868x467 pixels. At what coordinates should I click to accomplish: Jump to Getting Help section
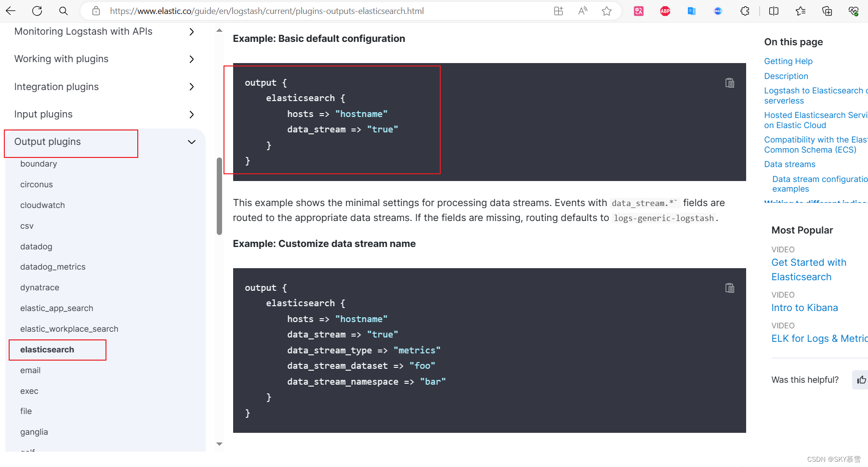(788, 61)
